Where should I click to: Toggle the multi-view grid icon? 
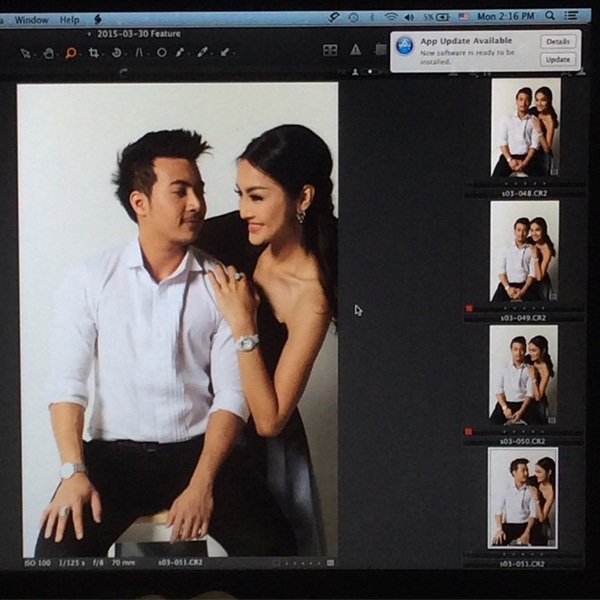pos(330,50)
